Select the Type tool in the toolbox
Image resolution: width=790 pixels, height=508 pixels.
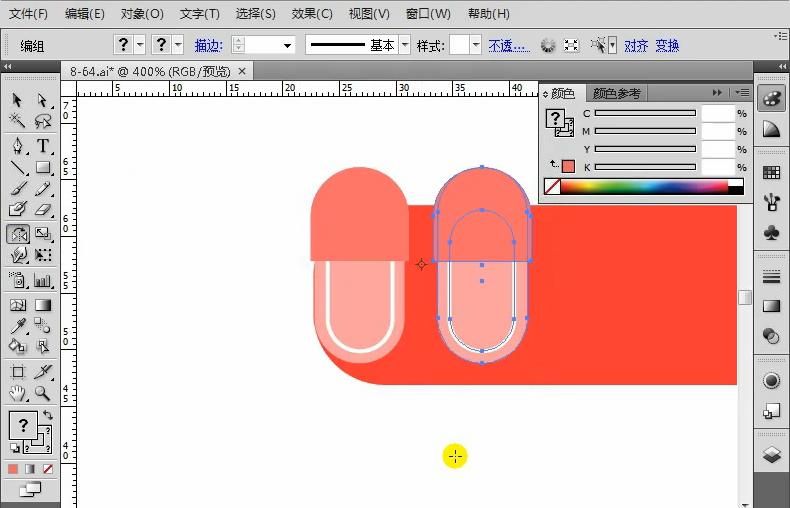coord(43,146)
